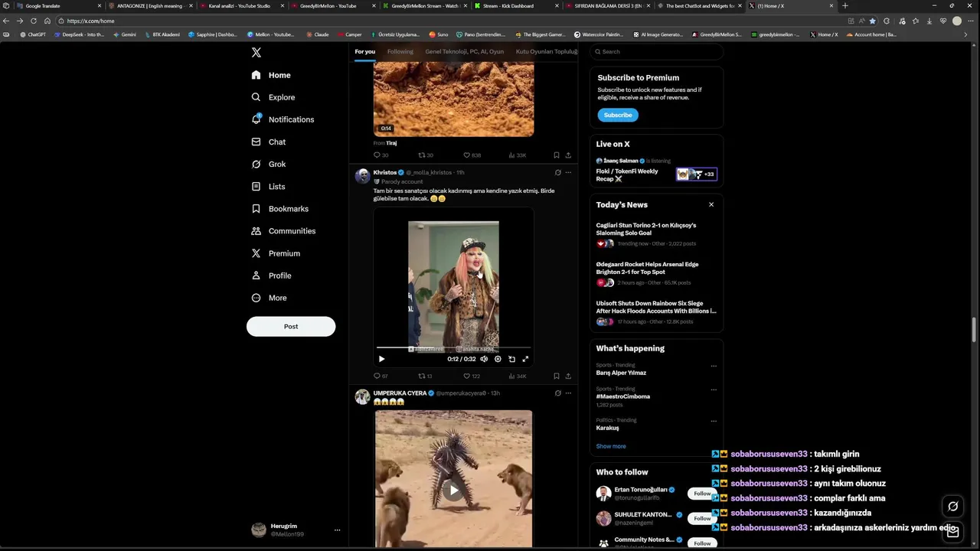The image size is (980, 551).
Task: Play the lion and porcupine video
Action: click(453, 491)
